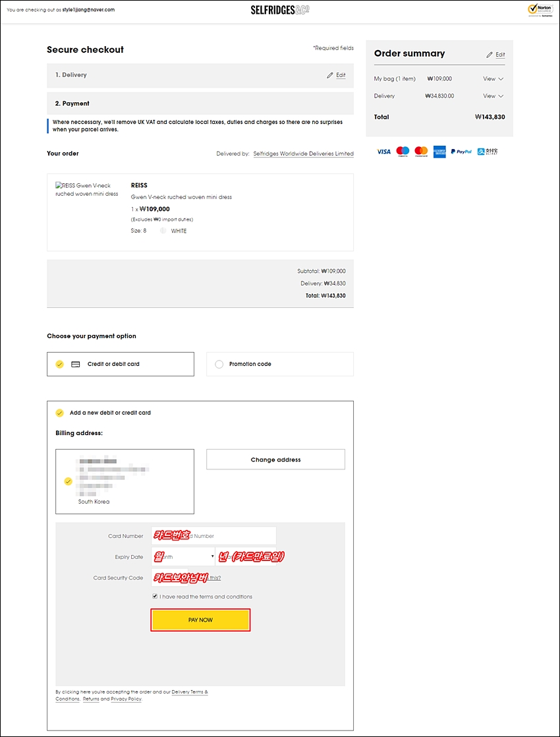This screenshot has width=560, height=737.
Task: Click the Size: 8 text
Action: [138, 231]
